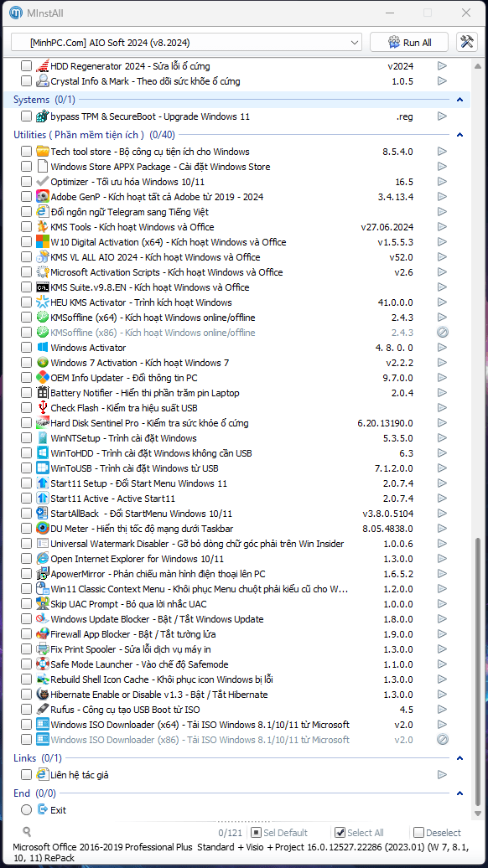Select Hibernate Enable or Disable v1.3 row
Screen dimensions: 488x868
[159, 695]
